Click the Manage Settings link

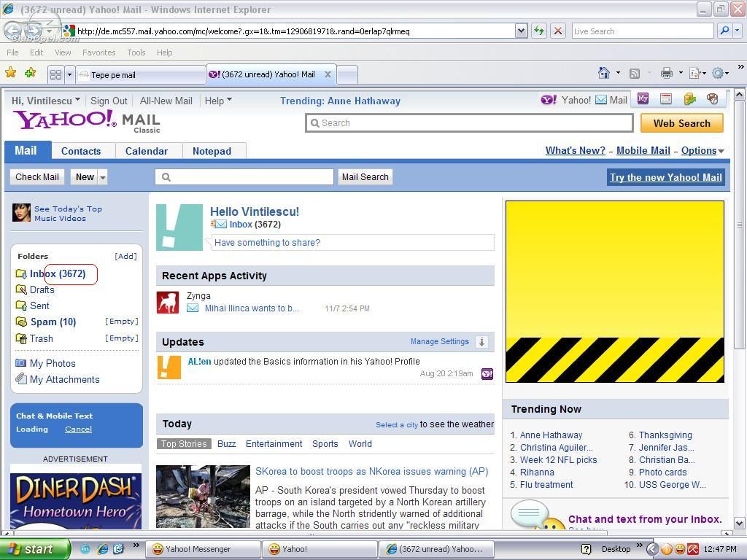coord(439,341)
